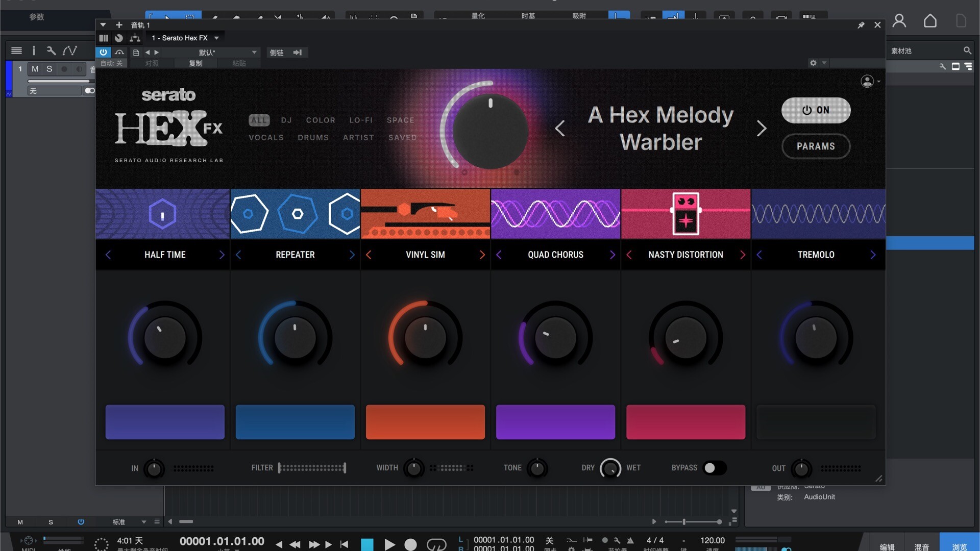Go to previous preset in host toolbar
This screenshot has width=980, height=551.
(x=148, y=52)
